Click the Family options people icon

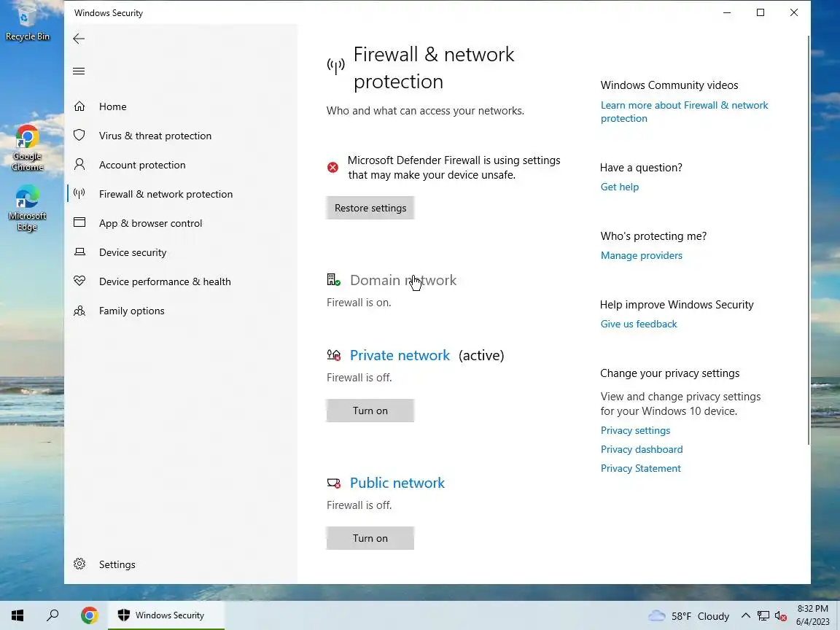click(x=79, y=310)
